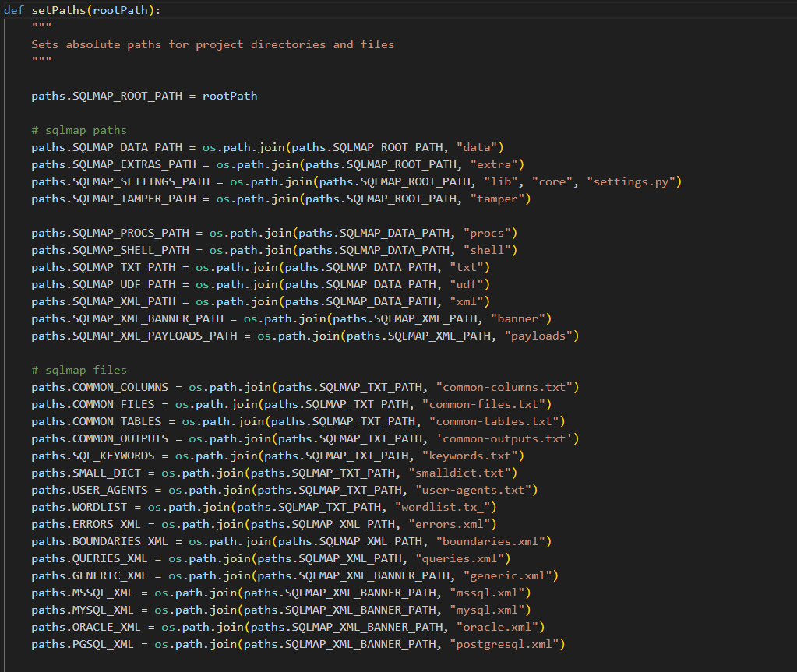Click the assigned name paths.COMMON_OUTPUTS

[x=100, y=438]
